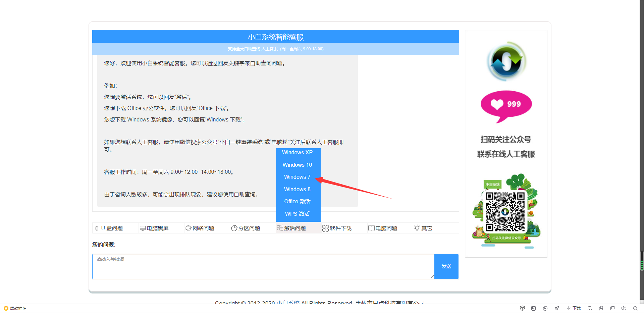Toggle the mute speaker icon
This screenshot has width=644, height=313.
pos(624,308)
